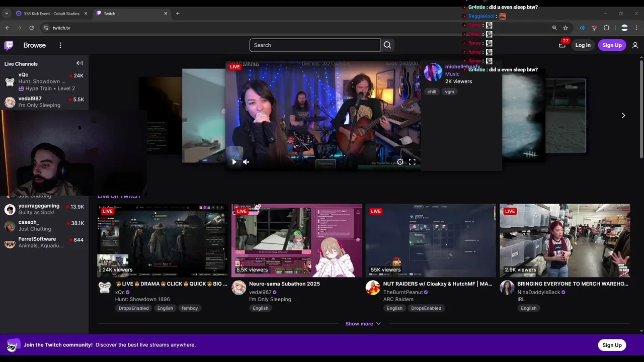
Task: Click the search magnifier button
Action: (387, 45)
